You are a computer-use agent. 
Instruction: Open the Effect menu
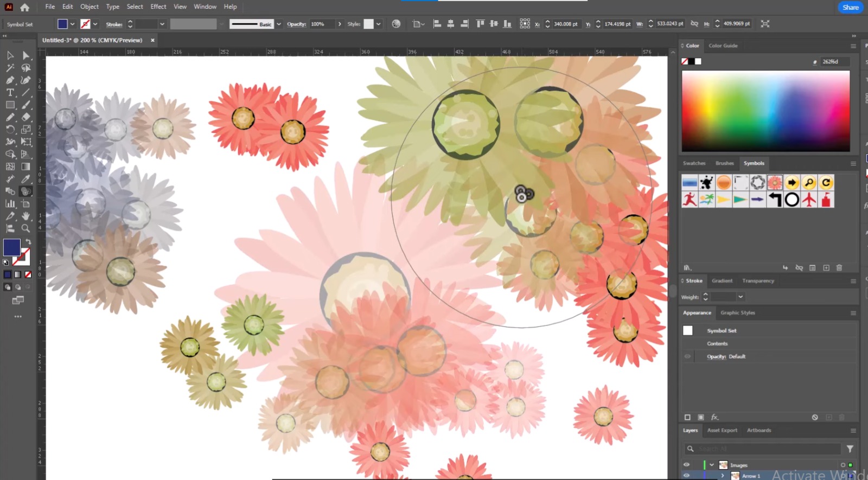point(158,7)
